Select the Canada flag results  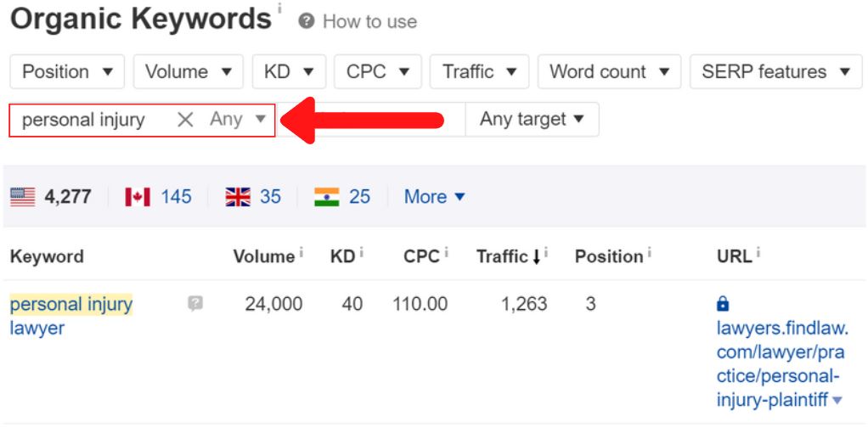pos(138,197)
